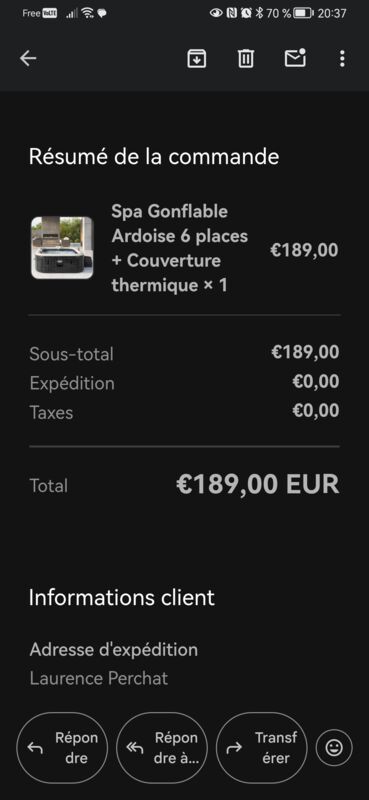Open the three-dot overflow menu
The image size is (369, 800).
342,59
